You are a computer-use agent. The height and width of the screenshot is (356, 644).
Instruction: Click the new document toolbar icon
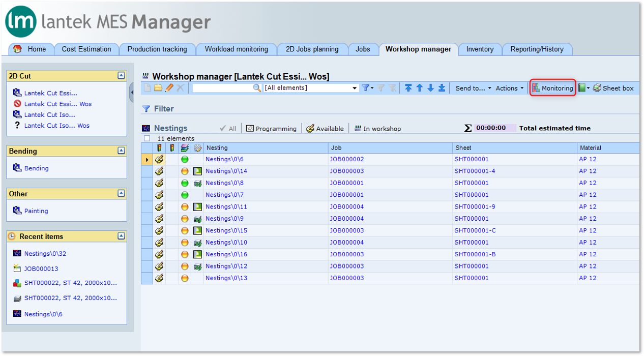tap(148, 88)
